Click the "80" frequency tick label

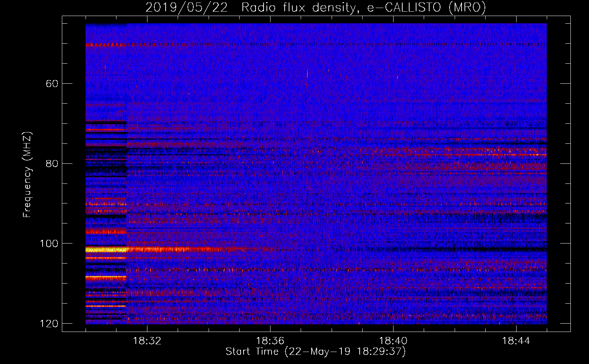(x=52, y=163)
